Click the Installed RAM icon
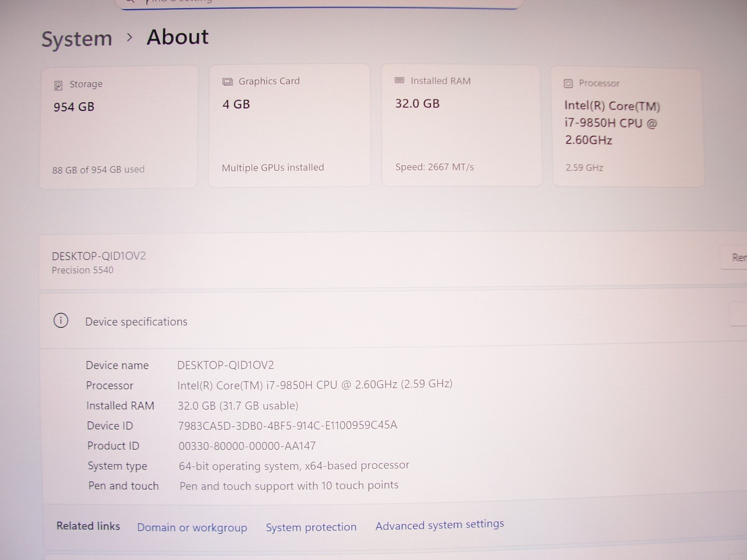The height and width of the screenshot is (560, 747). pos(400,80)
